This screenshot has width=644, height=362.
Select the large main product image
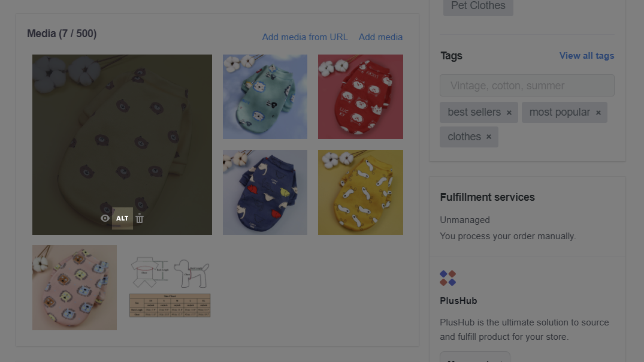point(122,144)
